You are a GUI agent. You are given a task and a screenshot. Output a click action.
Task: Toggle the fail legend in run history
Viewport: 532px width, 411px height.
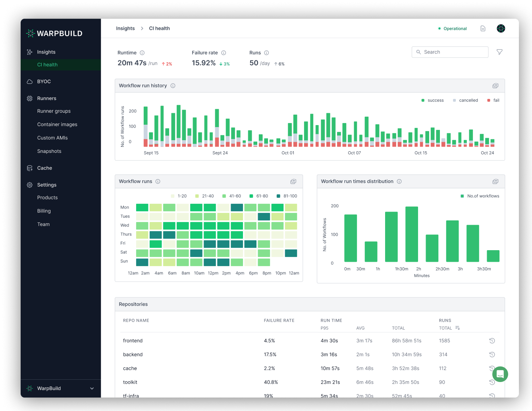pyautogui.click(x=493, y=100)
